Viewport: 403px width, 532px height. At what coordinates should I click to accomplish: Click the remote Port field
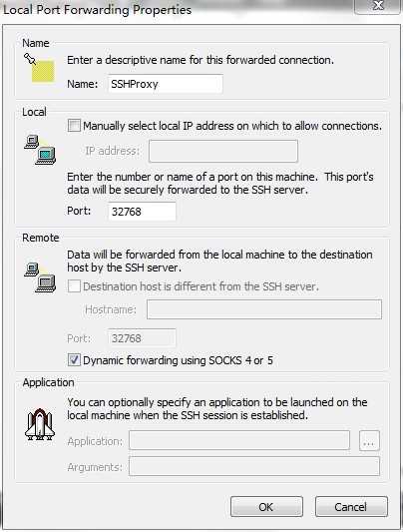[x=142, y=338]
